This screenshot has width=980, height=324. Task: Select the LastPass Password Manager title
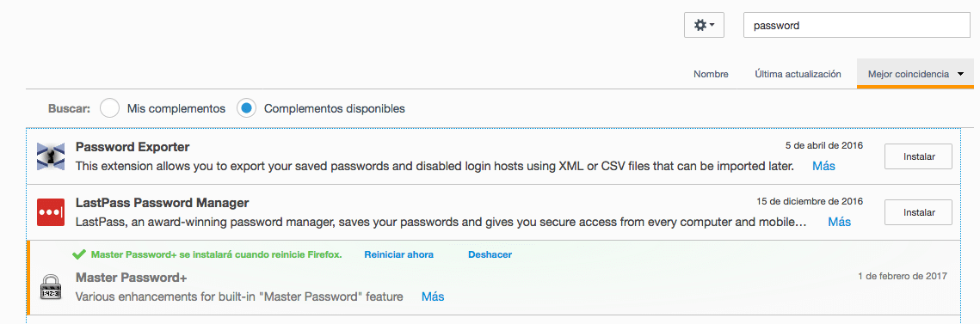tap(163, 203)
